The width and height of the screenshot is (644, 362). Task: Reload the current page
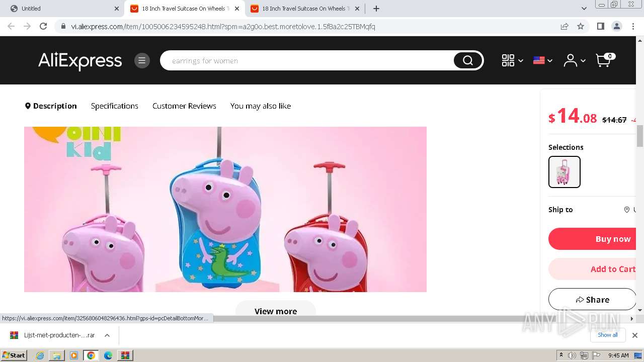click(43, 26)
